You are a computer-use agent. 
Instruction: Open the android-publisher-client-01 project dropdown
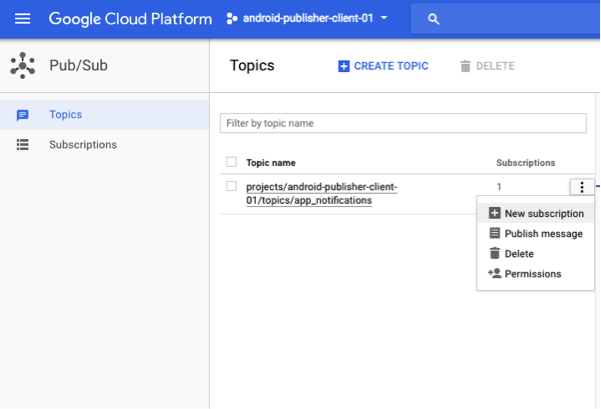click(x=308, y=19)
